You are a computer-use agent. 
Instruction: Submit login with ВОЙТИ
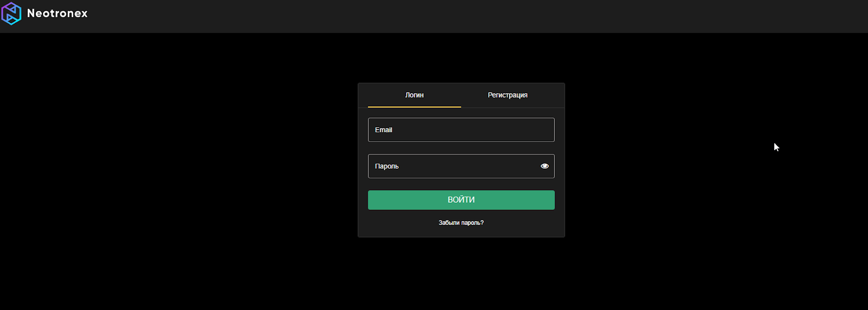(461, 200)
